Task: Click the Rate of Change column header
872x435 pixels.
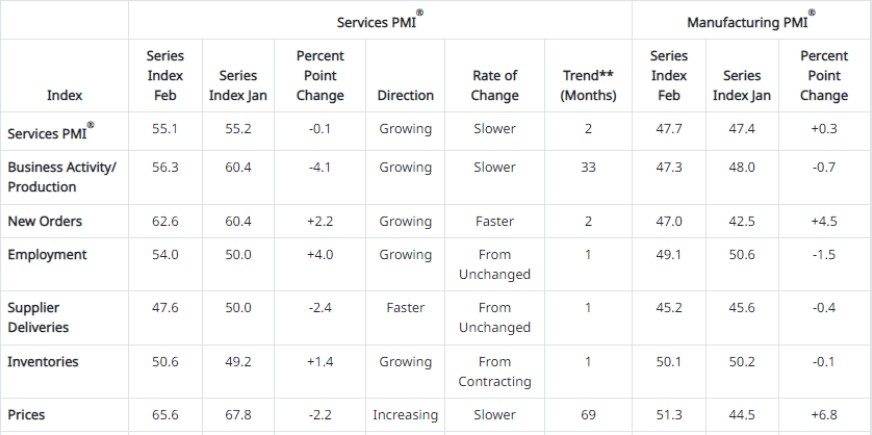Action: [495, 85]
